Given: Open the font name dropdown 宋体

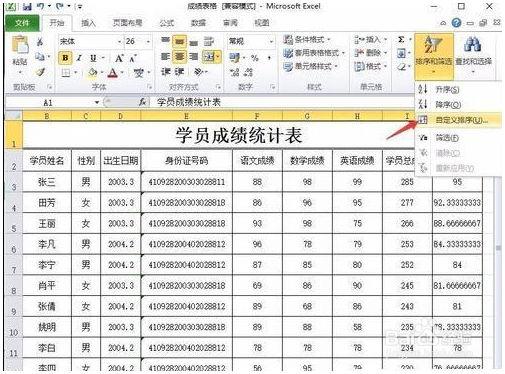Looking at the screenshot, I should coord(119,42).
